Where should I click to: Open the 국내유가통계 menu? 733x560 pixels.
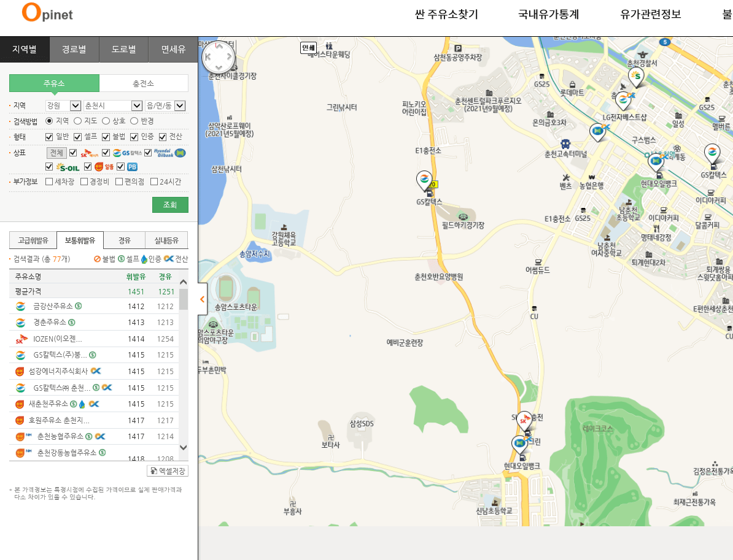tap(548, 15)
